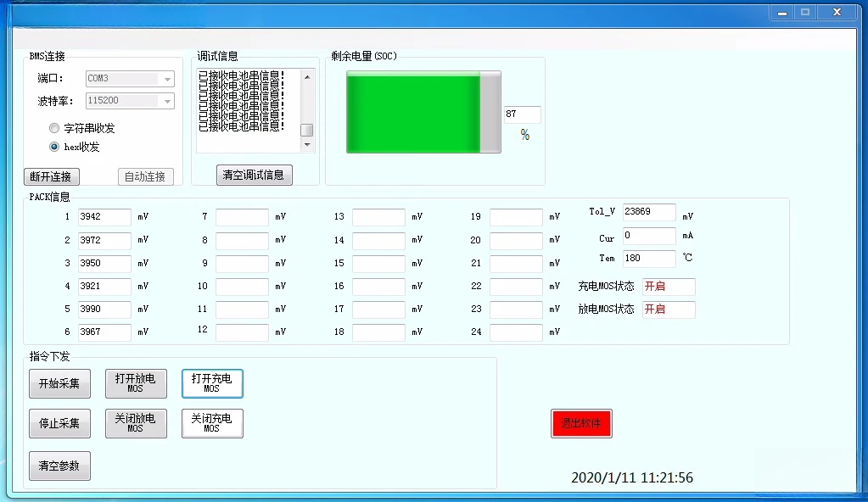Image resolution: width=868 pixels, height=502 pixels.
Task: Click the 清空调试信息 button
Action: 254,175
